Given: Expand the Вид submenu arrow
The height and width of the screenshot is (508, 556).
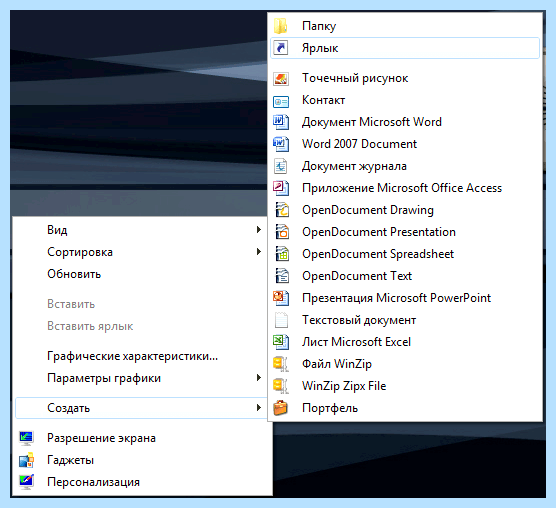Looking at the screenshot, I should coord(259,230).
